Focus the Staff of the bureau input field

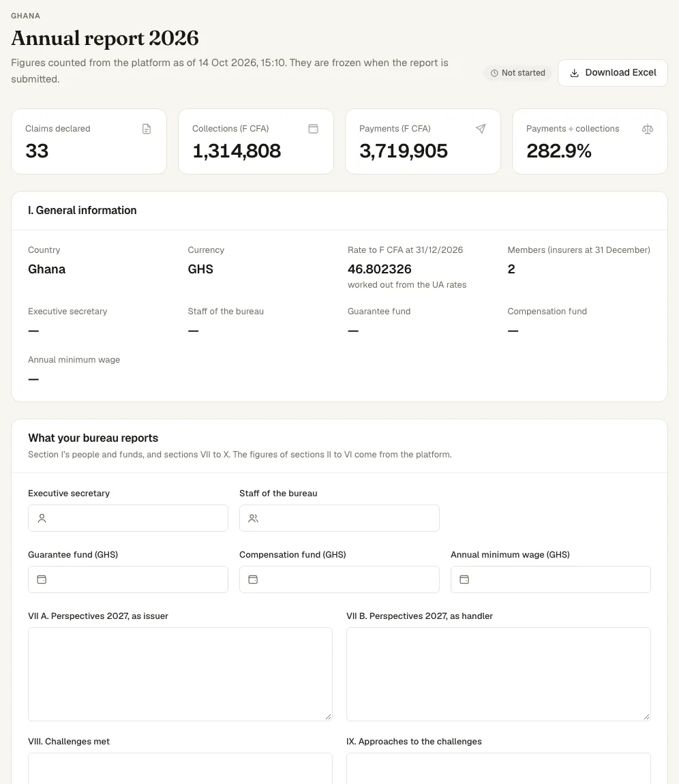pos(339,518)
